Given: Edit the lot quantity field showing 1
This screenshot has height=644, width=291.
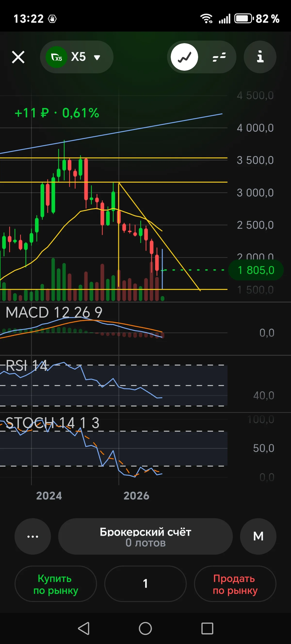Looking at the screenshot, I should pyautogui.click(x=145, y=584).
